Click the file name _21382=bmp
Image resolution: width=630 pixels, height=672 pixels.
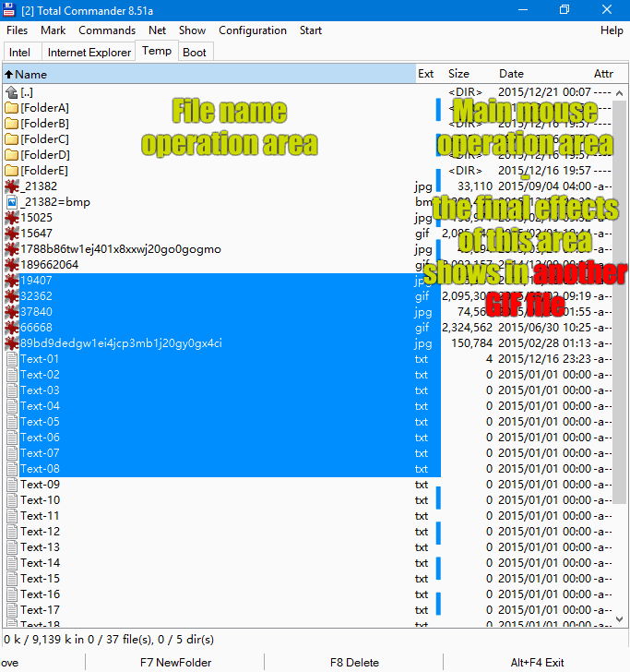[55, 202]
